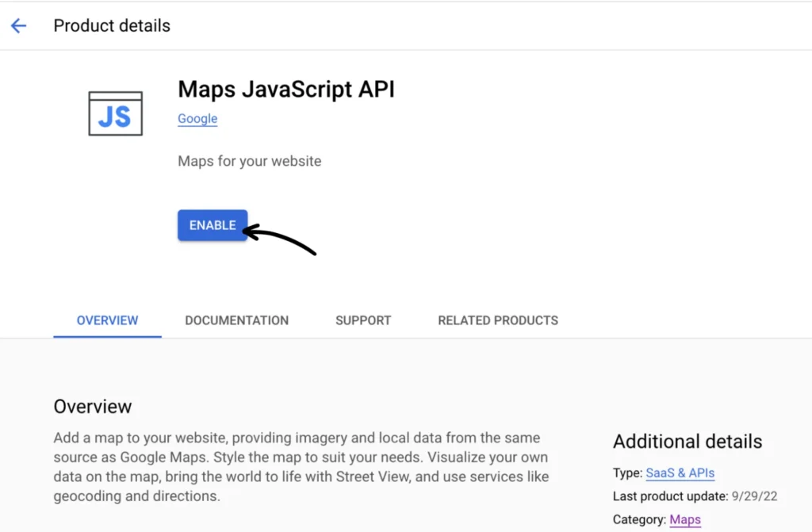Open the Google publisher link

[x=197, y=119]
